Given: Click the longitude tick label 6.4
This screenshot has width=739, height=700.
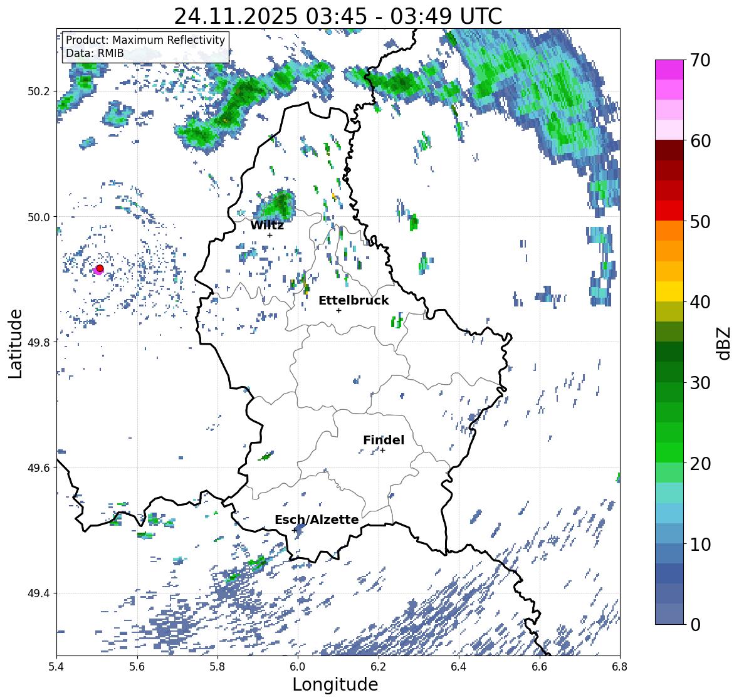Looking at the screenshot, I should (459, 667).
